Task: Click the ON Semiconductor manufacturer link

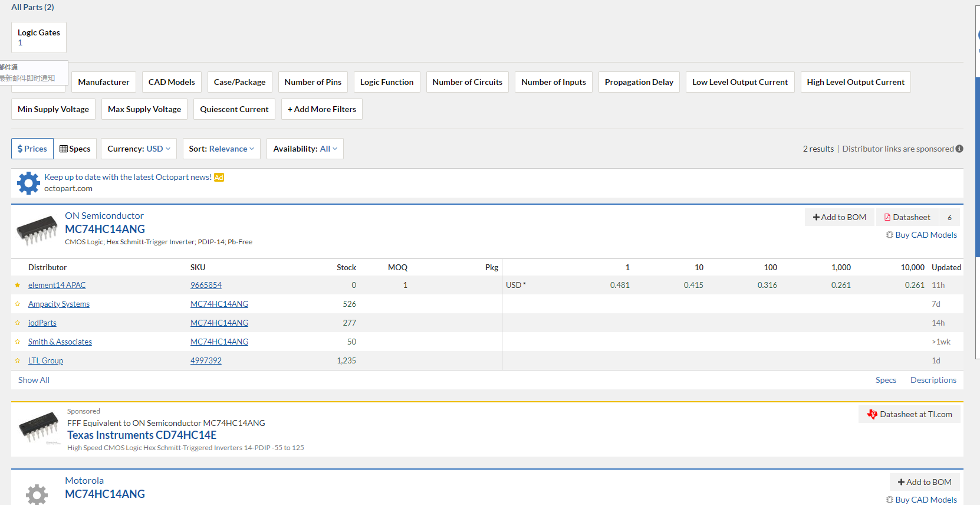Action: pyautogui.click(x=104, y=216)
